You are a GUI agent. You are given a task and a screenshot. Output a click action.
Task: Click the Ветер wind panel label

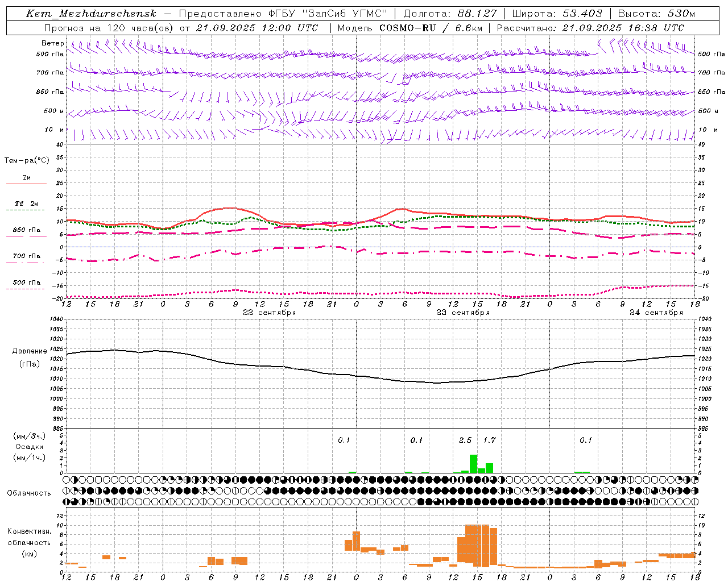(x=53, y=43)
